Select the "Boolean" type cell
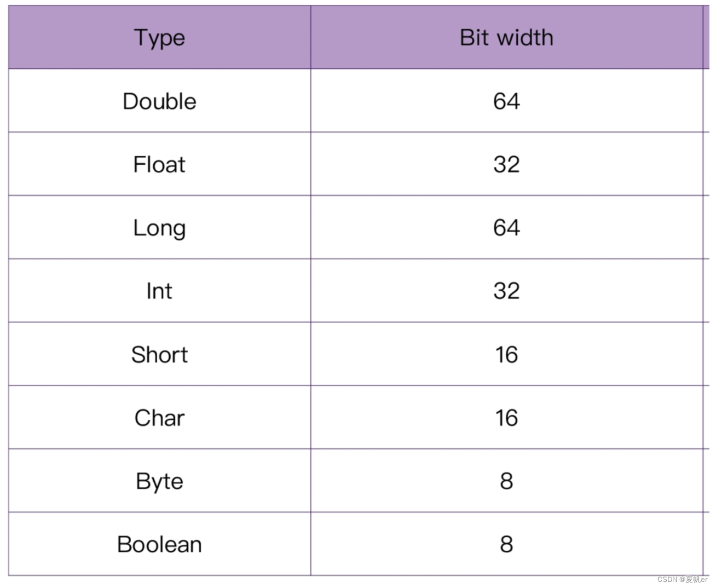The width and height of the screenshot is (716, 588). pos(159,544)
